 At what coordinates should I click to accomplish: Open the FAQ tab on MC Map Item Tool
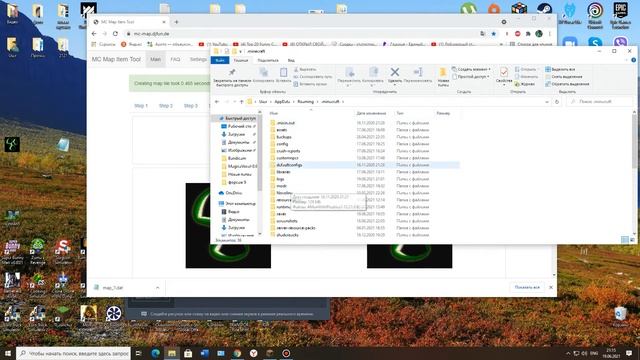tap(175, 60)
